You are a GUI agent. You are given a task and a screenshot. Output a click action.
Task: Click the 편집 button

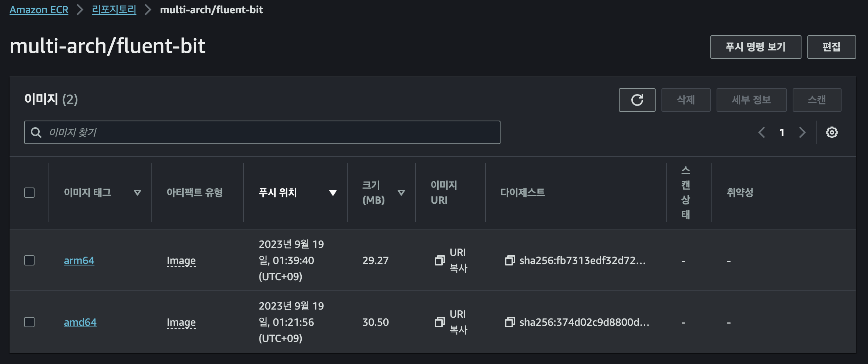pyautogui.click(x=832, y=47)
